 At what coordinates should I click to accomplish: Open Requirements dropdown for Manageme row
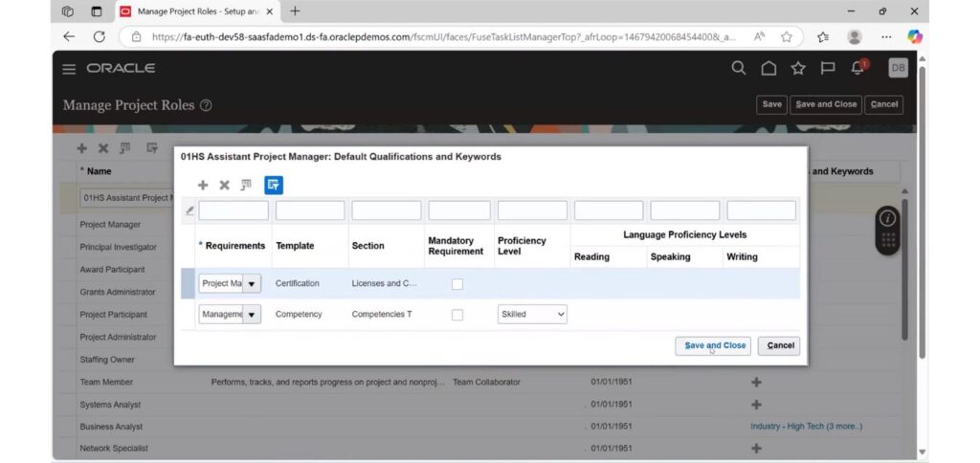click(x=252, y=315)
